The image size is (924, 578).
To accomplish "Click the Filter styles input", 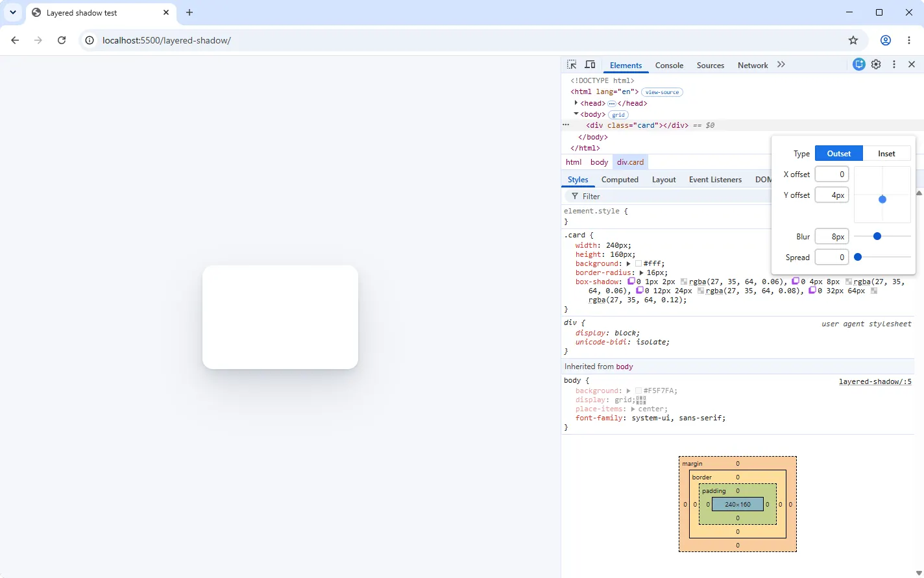I will [668, 197].
